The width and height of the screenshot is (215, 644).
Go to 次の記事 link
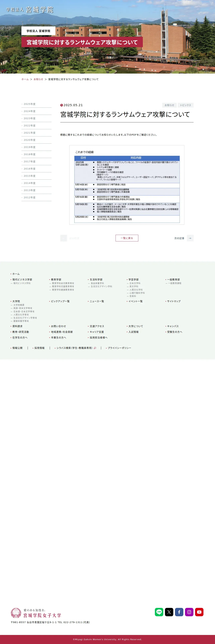(x=179, y=238)
